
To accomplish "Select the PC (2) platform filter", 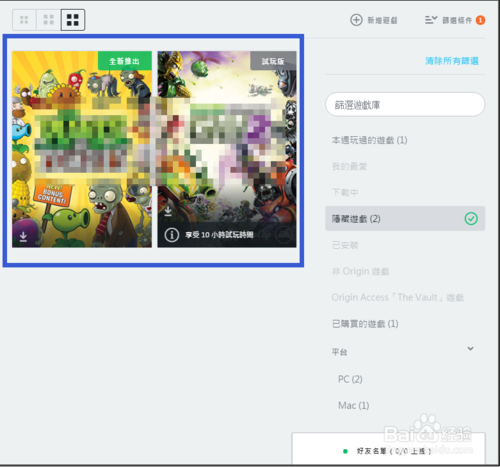I will pos(350,379).
